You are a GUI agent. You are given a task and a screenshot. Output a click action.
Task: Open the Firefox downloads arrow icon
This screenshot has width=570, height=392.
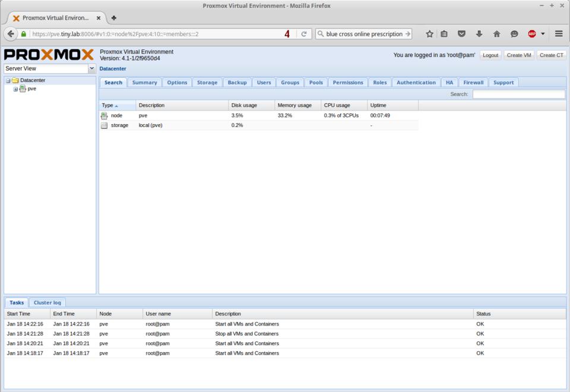(479, 34)
